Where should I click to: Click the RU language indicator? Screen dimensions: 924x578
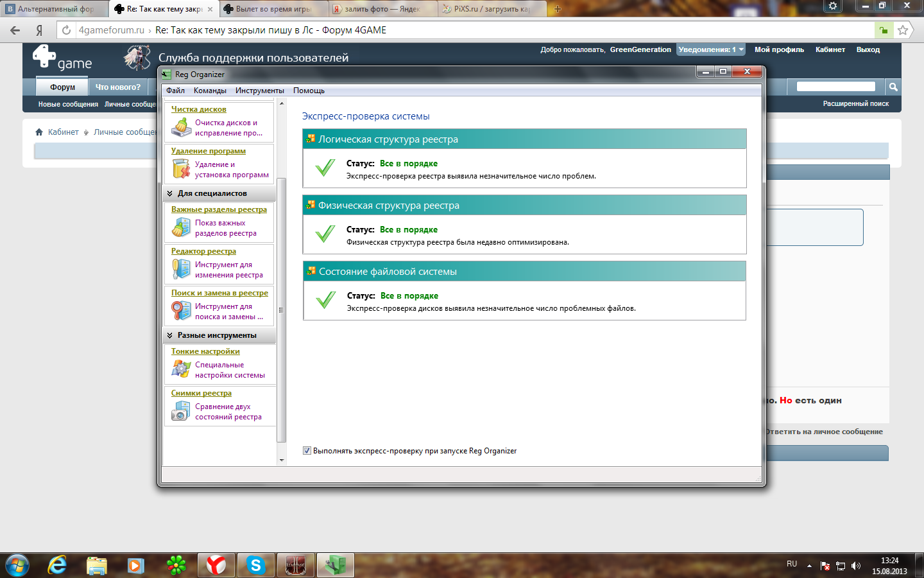click(792, 564)
